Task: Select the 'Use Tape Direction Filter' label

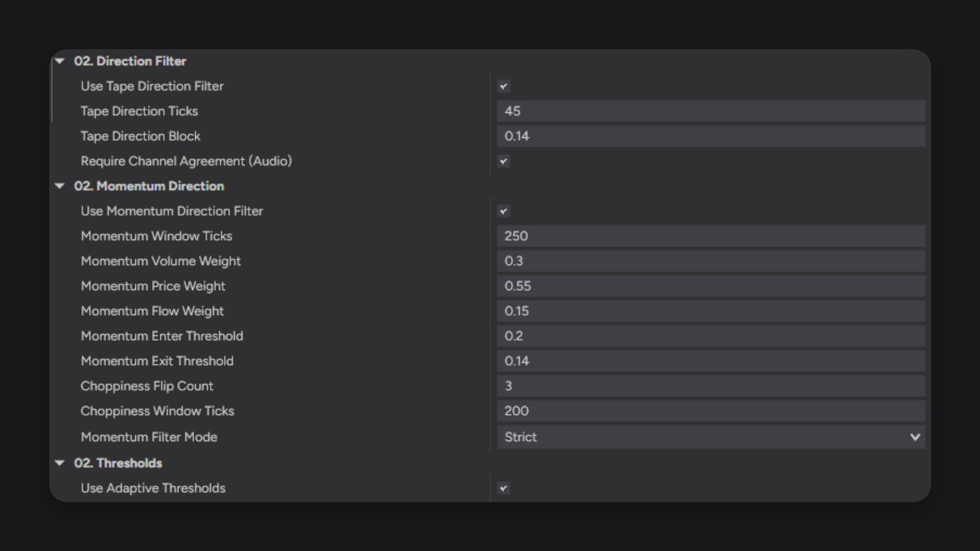Action: click(x=152, y=86)
